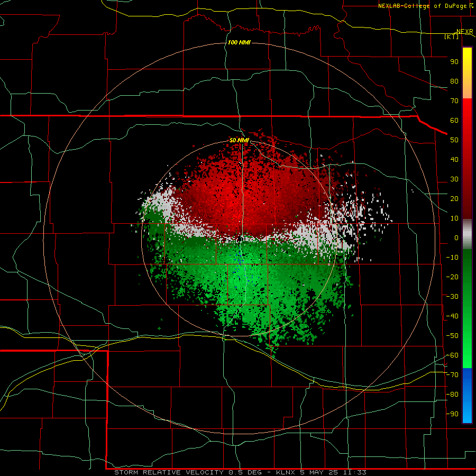Screen dimensions: 476x476
Task: Select the 100 NMI range ring label
Action: click(239, 42)
